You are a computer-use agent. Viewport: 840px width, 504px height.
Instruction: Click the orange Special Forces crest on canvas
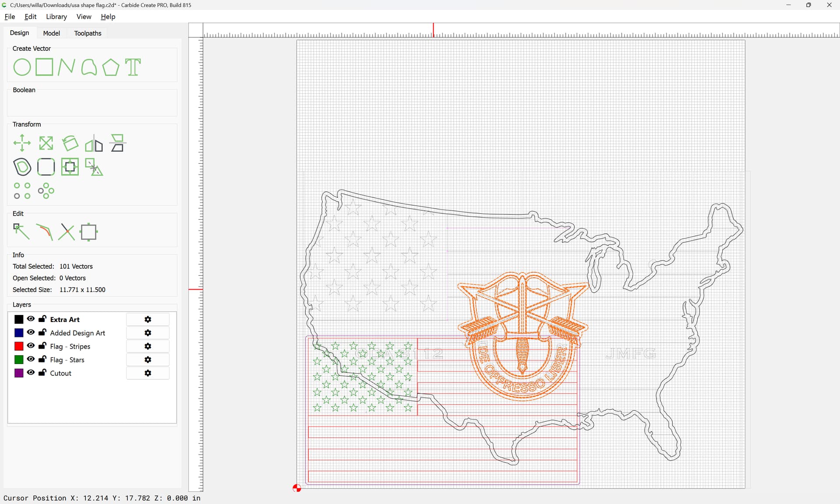(522, 336)
